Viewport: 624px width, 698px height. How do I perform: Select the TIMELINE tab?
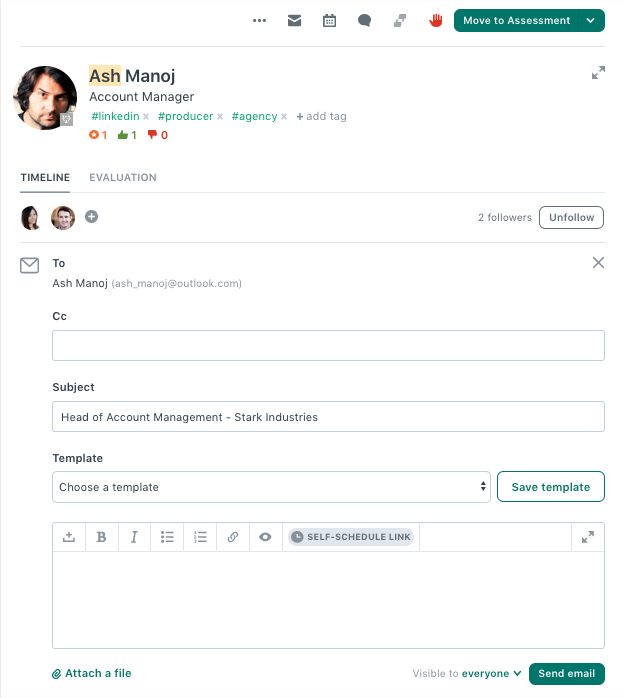click(45, 178)
